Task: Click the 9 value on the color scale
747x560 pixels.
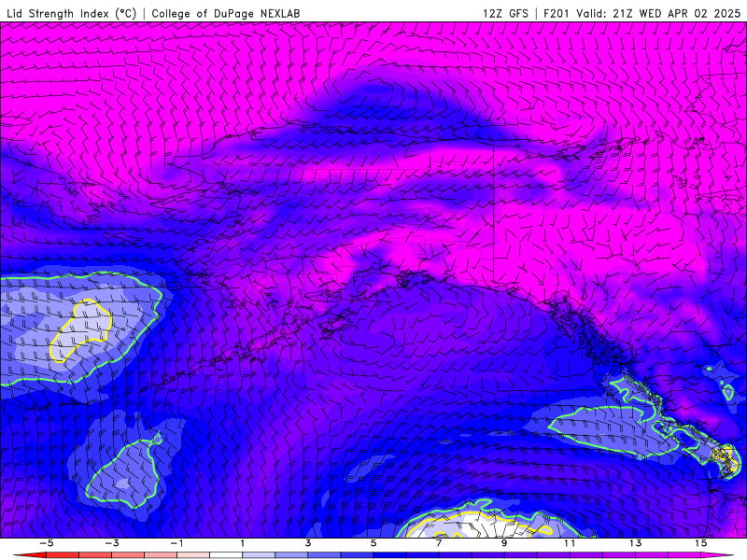Action: click(x=504, y=543)
